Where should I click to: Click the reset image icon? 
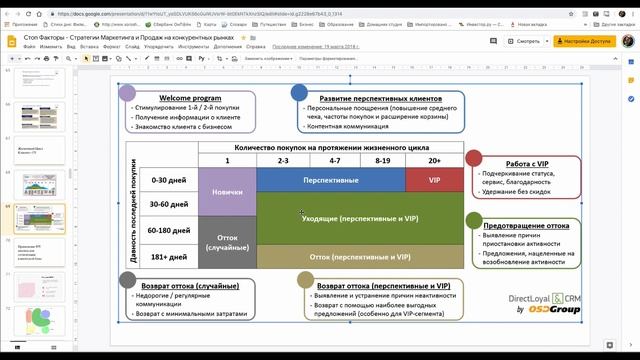(235, 59)
